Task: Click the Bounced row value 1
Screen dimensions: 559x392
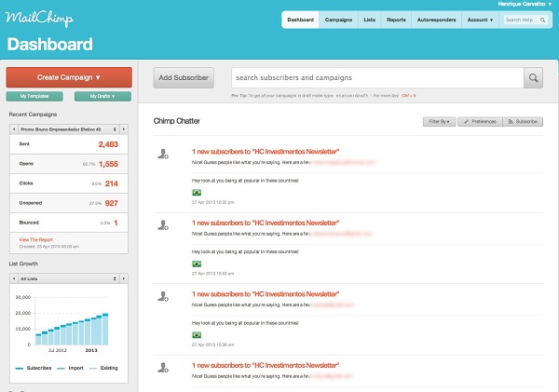Action: tap(116, 223)
